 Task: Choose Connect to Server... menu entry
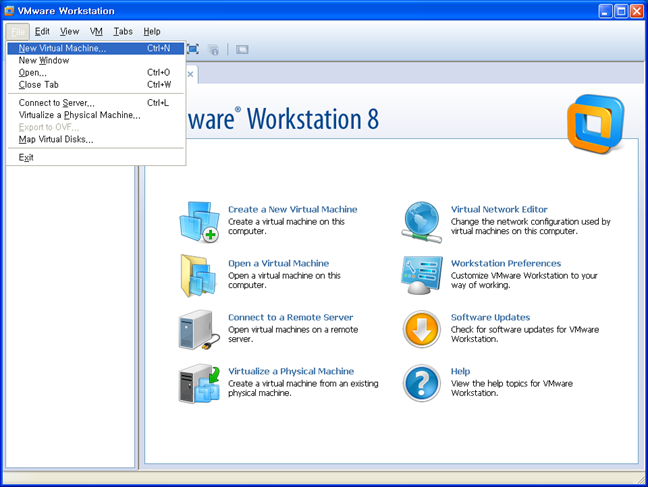95,103
